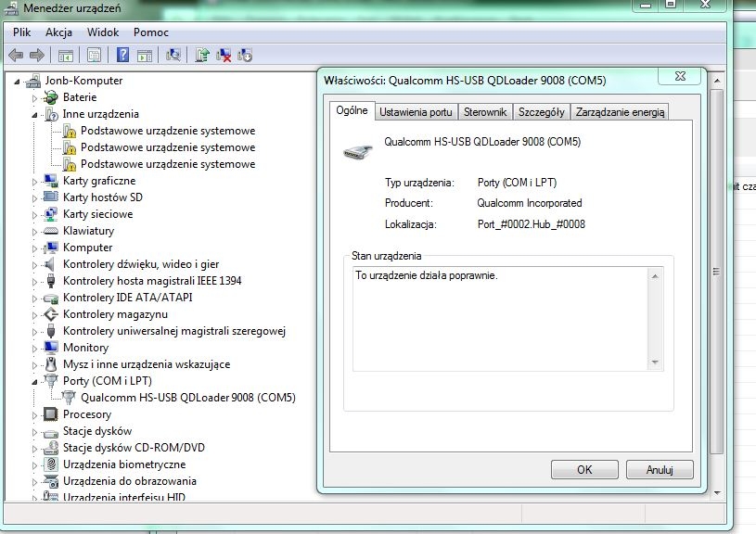
Task: Click the device tree scrollbar up arrow
Action: (x=717, y=81)
